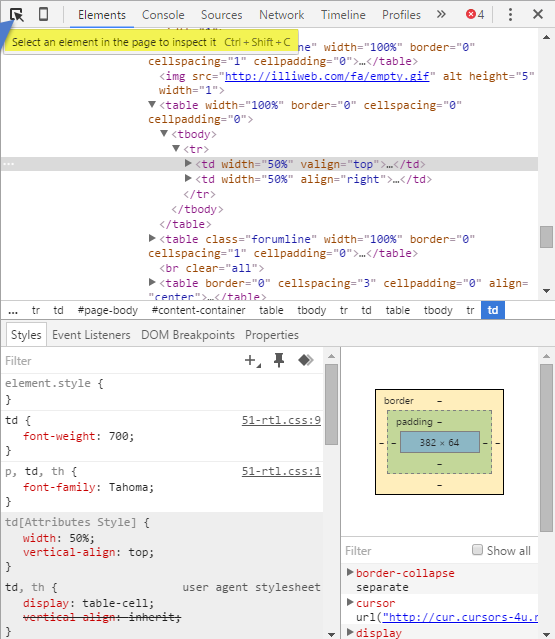Click the display: table-cell declaration

(88, 603)
